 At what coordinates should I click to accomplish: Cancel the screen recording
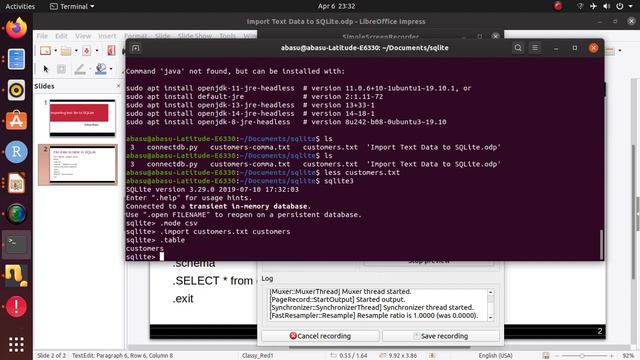[320, 336]
